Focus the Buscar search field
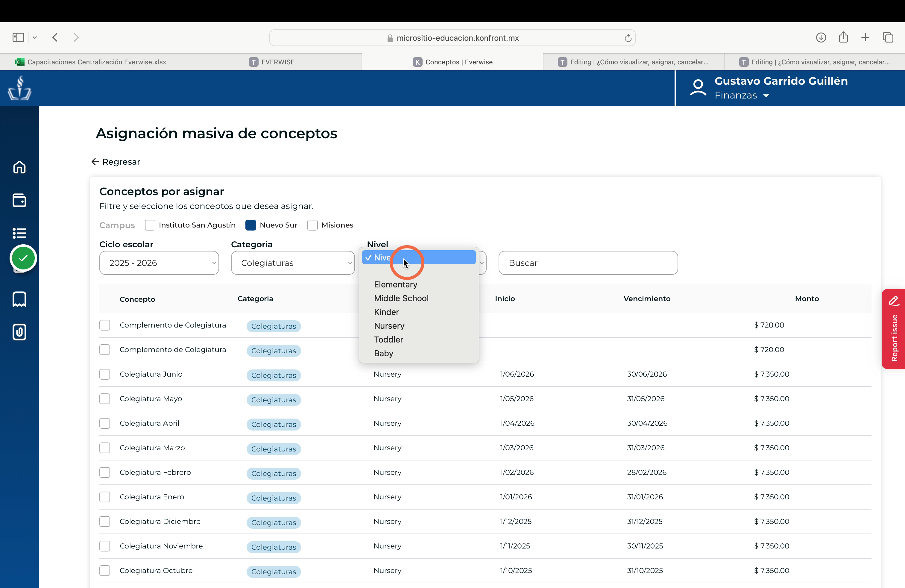The width and height of the screenshot is (905, 588). (x=588, y=263)
